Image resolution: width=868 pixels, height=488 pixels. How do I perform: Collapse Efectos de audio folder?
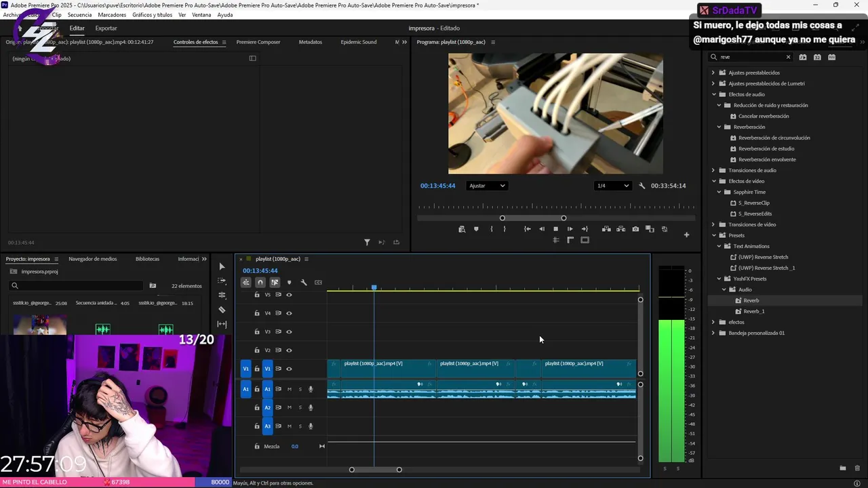tap(713, 94)
